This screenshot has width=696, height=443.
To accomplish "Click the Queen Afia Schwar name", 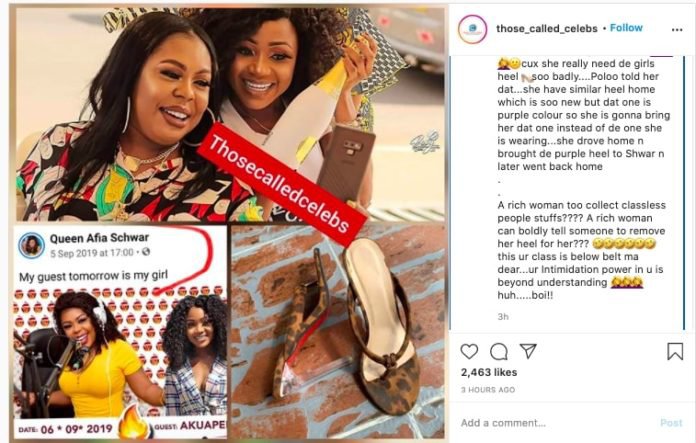I will click(x=99, y=238).
